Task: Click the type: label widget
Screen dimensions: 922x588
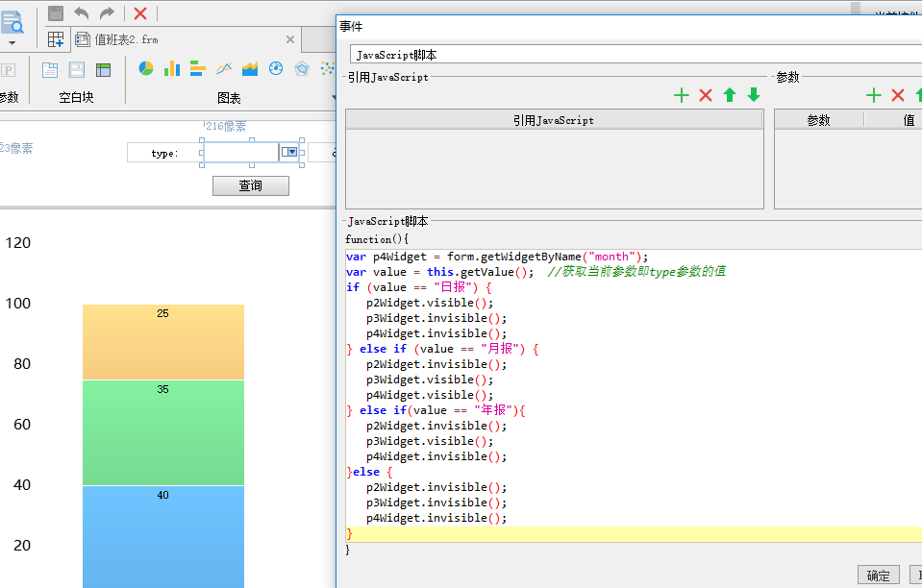Action: tap(164, 153)
